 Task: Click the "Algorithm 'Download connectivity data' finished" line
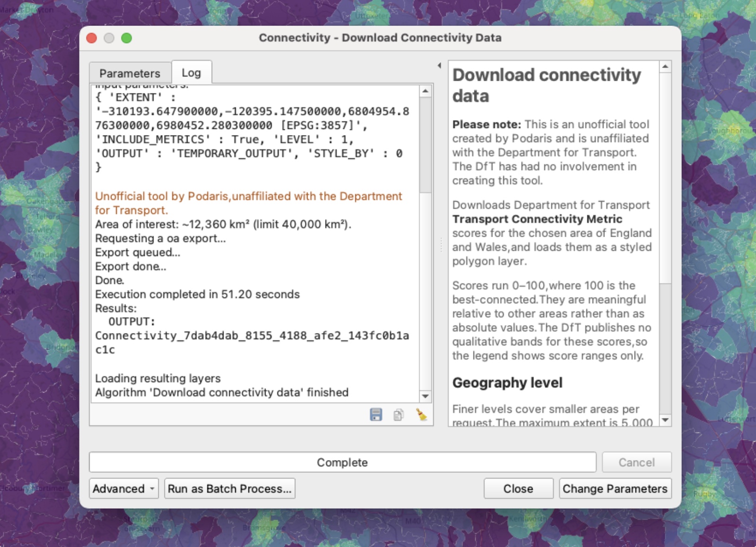(x=222, y=393)
